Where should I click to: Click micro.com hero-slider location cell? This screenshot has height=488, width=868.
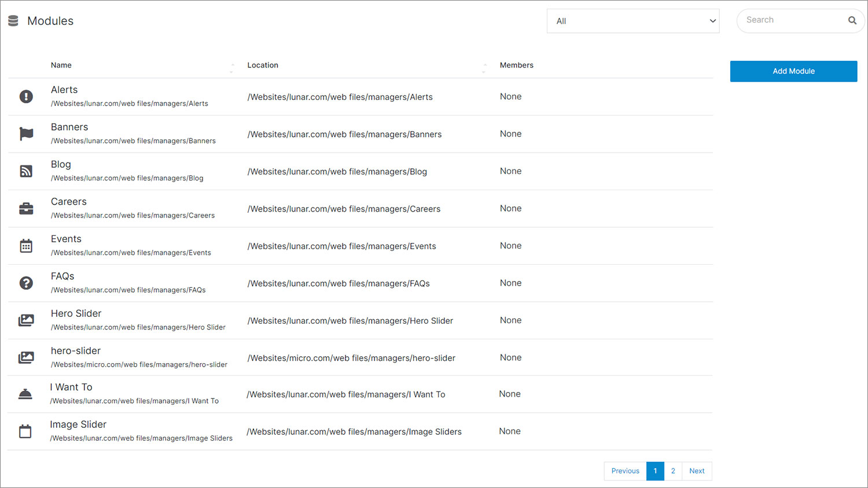[351, 358]
